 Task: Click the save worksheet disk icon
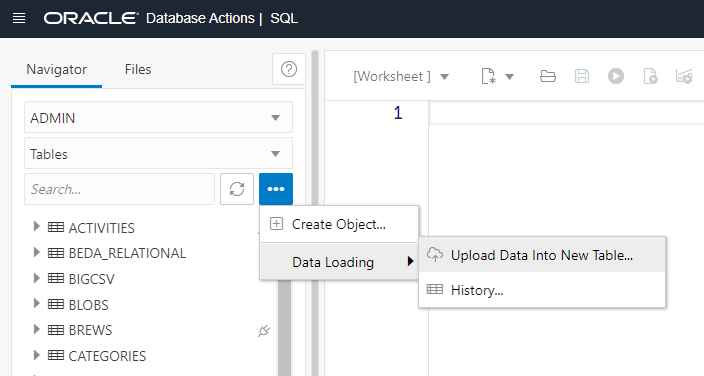[582, 76]
